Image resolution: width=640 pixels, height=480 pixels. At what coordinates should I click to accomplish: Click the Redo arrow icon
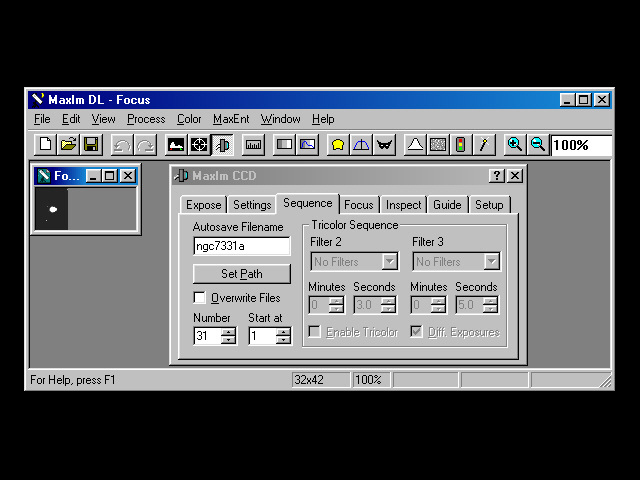[x=145, y=145]
